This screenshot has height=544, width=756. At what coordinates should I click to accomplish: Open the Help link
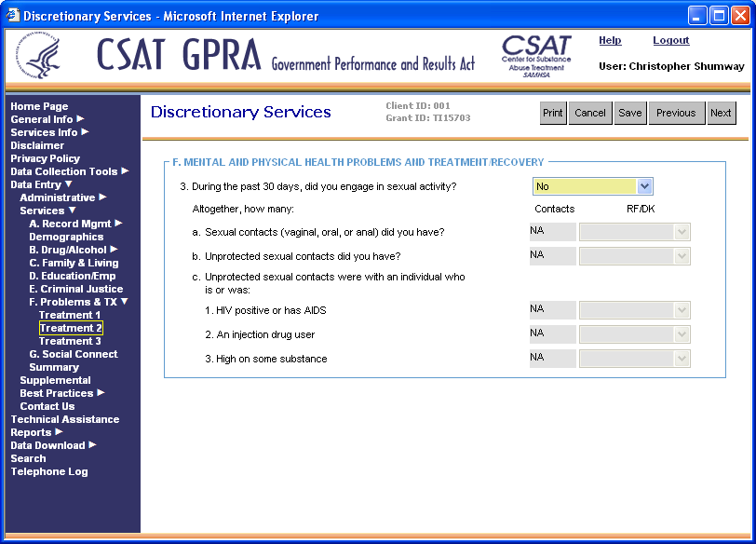pos(610,41)
